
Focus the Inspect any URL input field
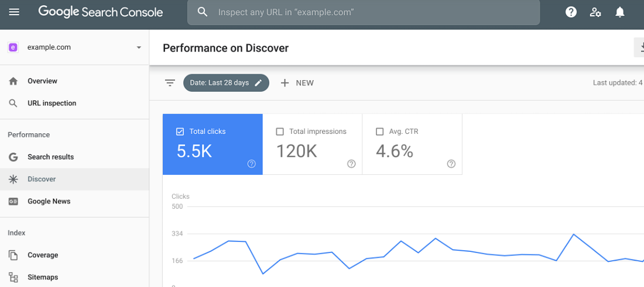364,12
